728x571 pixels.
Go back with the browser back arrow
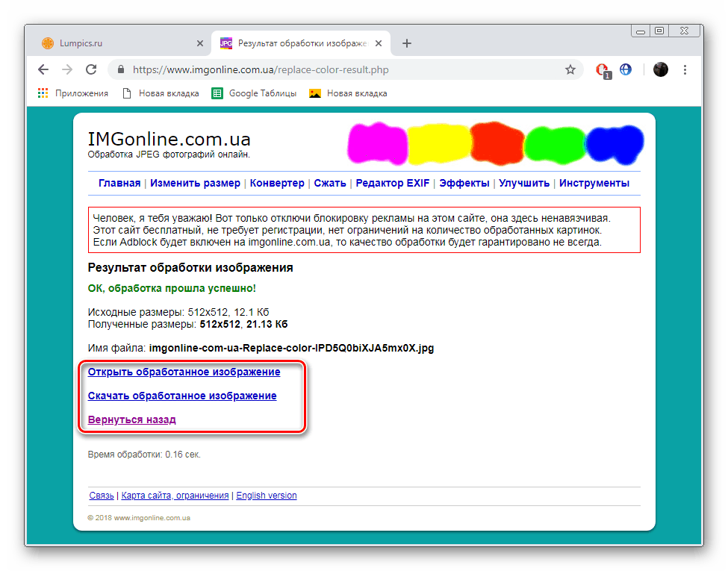43,69
